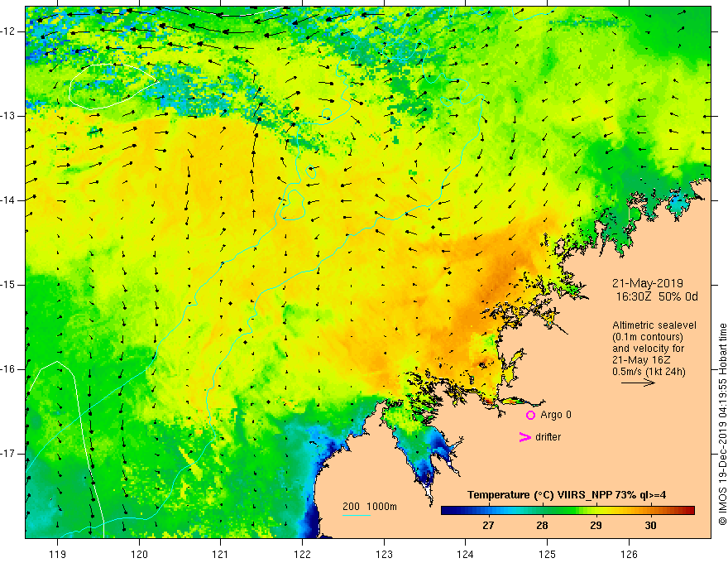Click the longitude label 122
This screenshot has width=728, height=563.
point(302,554)
